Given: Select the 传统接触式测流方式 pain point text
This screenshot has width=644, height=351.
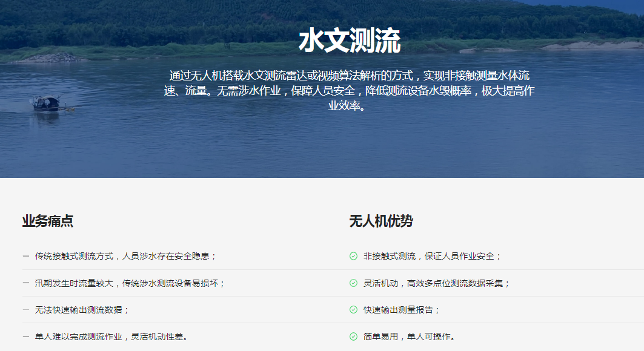Looking at the screenshot, I should coord(126,256).
